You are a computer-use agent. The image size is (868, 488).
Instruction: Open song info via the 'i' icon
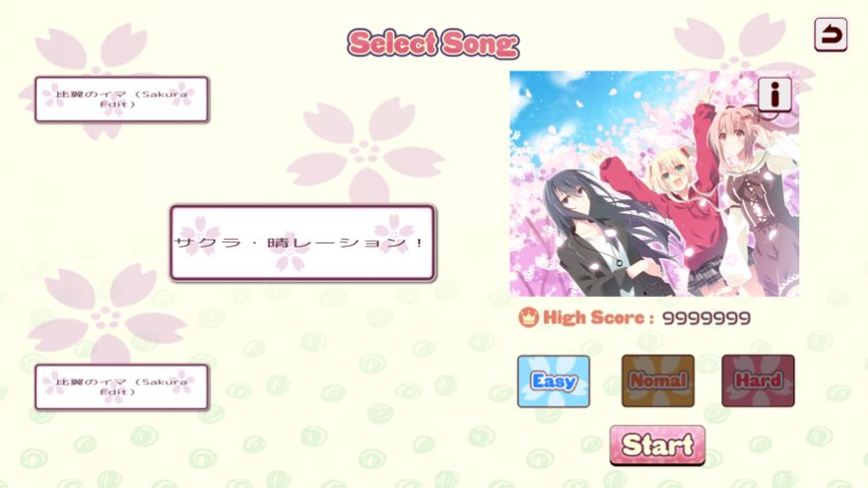(774, 95)
